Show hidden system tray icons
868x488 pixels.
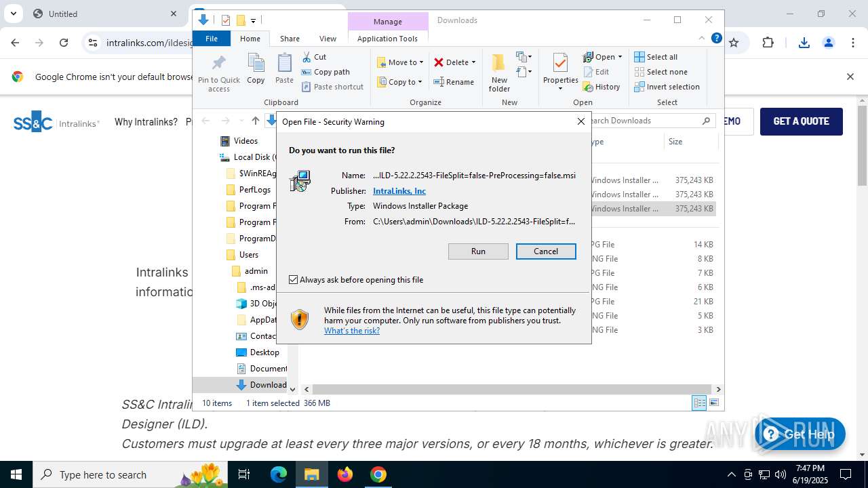click(x=731, y=474)
